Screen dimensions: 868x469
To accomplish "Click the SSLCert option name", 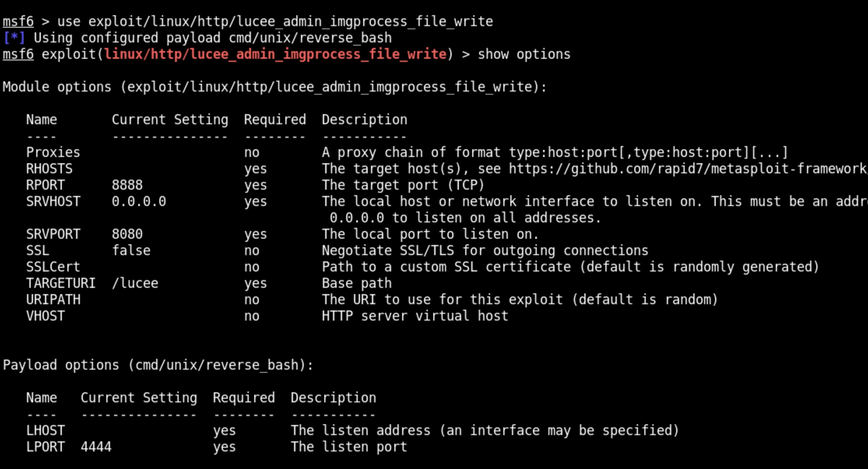I will [53, 267].
